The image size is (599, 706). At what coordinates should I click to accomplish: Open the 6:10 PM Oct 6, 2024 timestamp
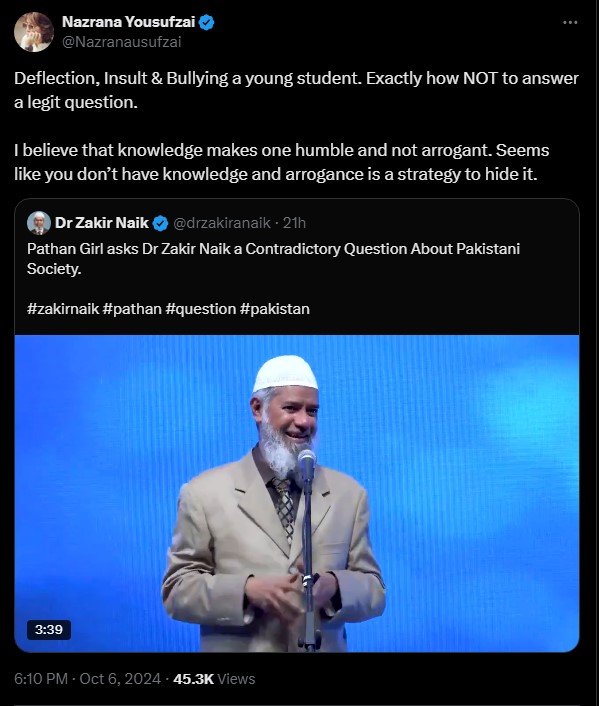click(87, 679)
